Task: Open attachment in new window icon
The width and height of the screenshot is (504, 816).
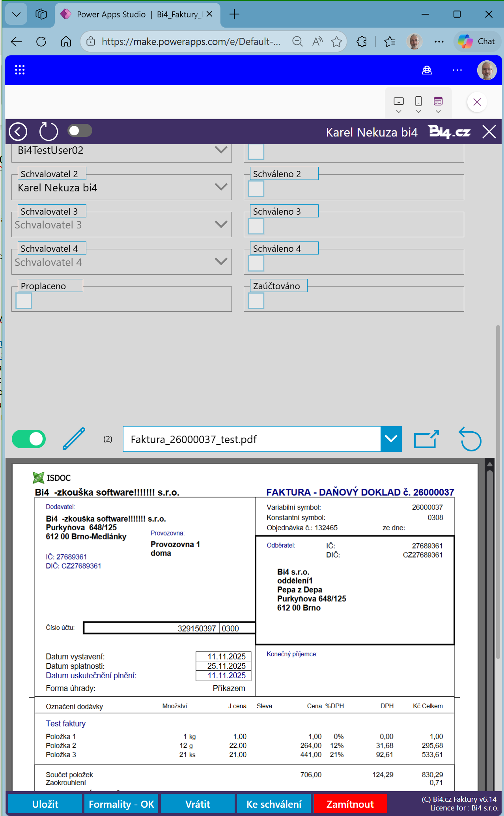Action: 426,439
